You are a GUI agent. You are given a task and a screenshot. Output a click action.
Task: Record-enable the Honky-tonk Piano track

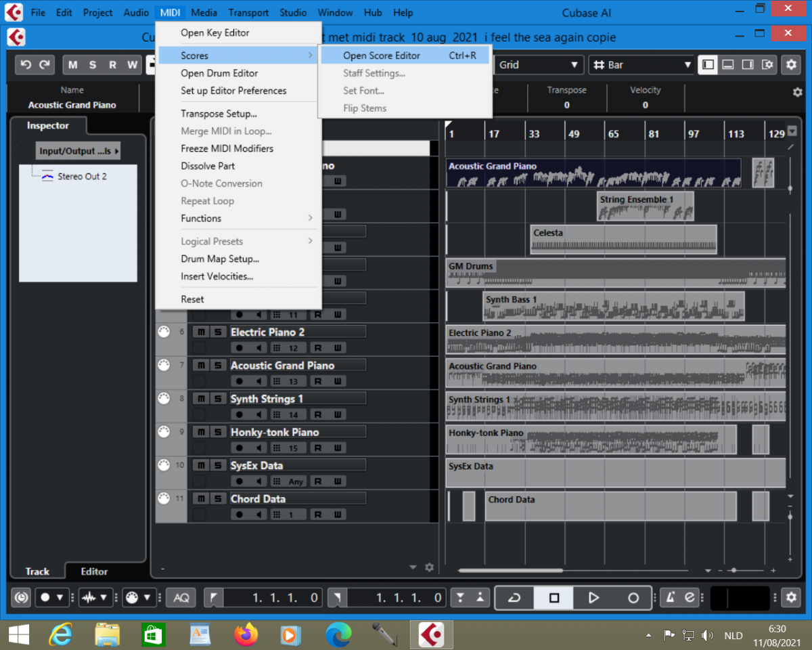tap(240, 448)
